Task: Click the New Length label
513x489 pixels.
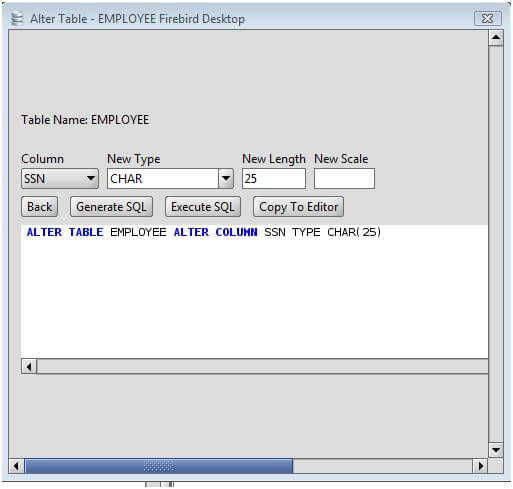Action: pos(274,159)
